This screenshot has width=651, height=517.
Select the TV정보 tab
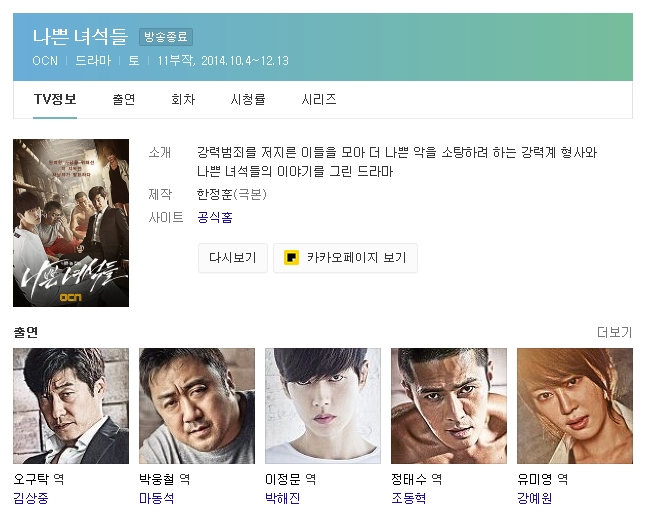coord(55,100)
